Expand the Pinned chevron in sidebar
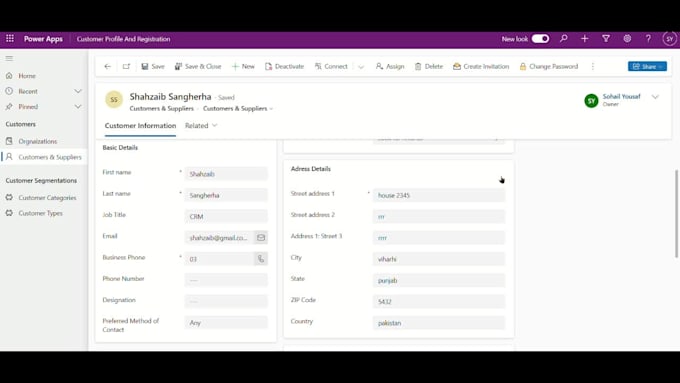 coord(78,107)
